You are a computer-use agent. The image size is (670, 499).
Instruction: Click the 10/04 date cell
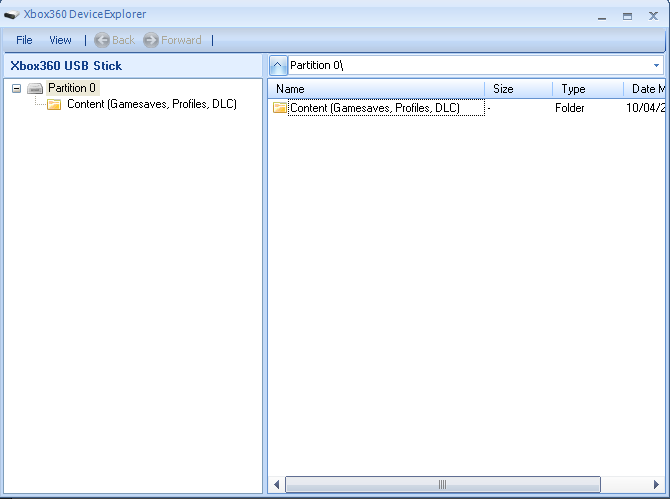pyautogui.click(x=645, y=108)
